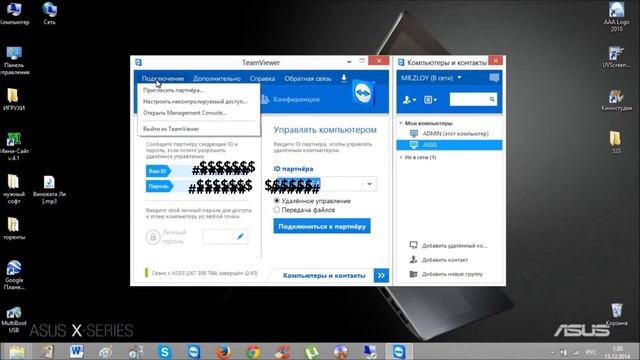This screenshot has height=360, width=640.
Task: Click the download arrow icon in TeamViewer menu bar
Action: click(344, 78)
